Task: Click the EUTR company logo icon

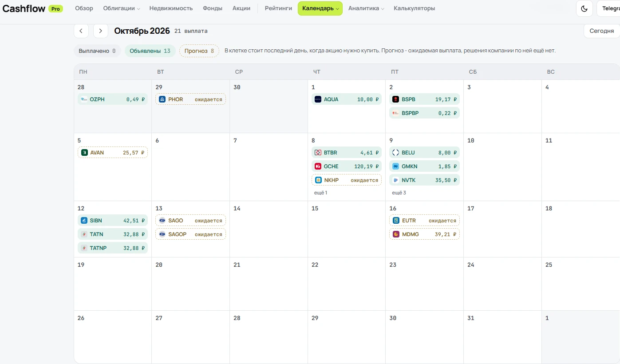Action: pos(396,221)
